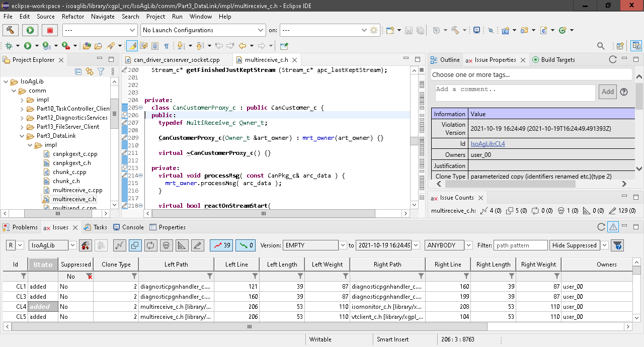Collapse the IsoAgLib project tree node

point(6,81)
